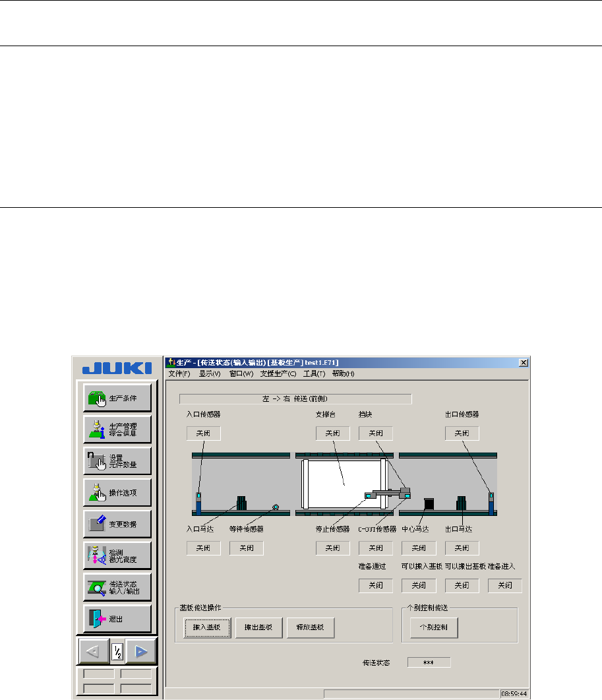This screenshot has width=602, height=700.
Task: Click the 搬出基板 button
Action: point(259,627)
